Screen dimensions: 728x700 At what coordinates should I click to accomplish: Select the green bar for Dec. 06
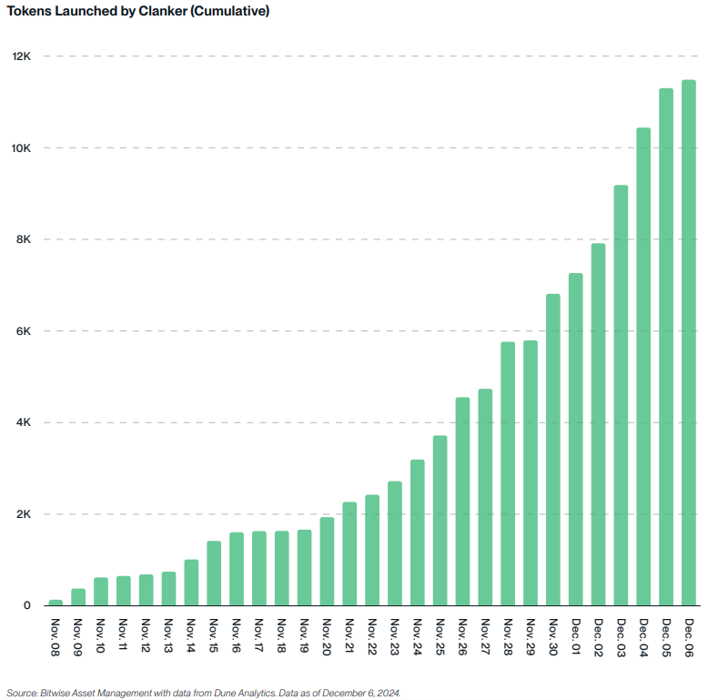point(689,343)
